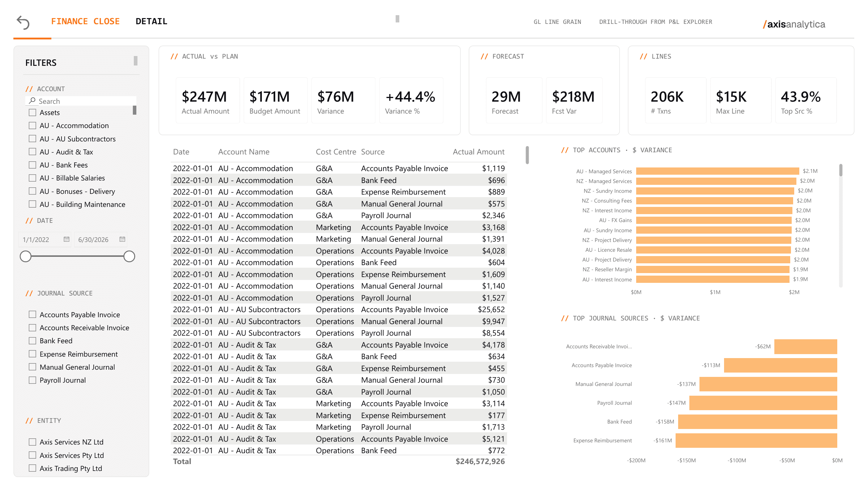The height and width of the screenshot is (493, 868).
Task: Sort table by Date column header
Action: point(181,152)
